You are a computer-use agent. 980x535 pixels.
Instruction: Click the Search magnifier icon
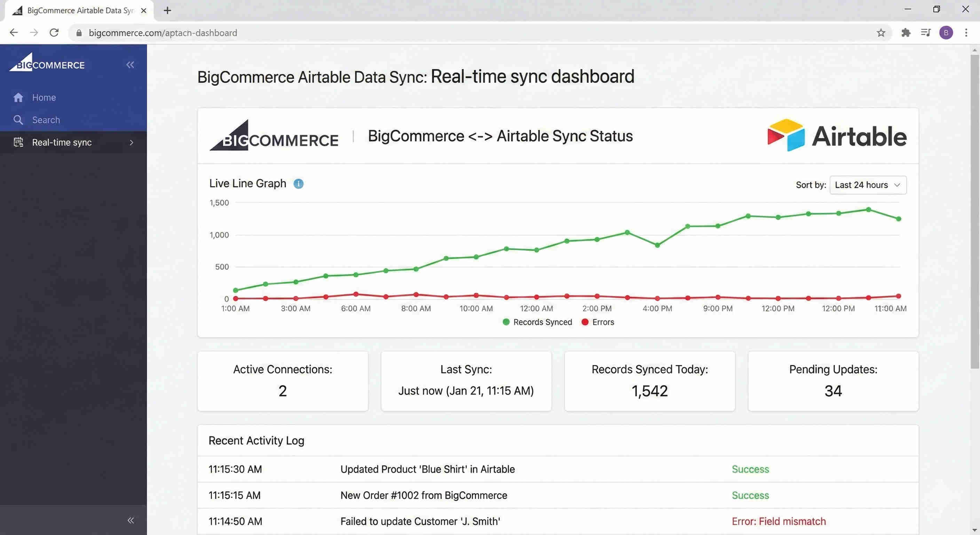pos(18,120)
